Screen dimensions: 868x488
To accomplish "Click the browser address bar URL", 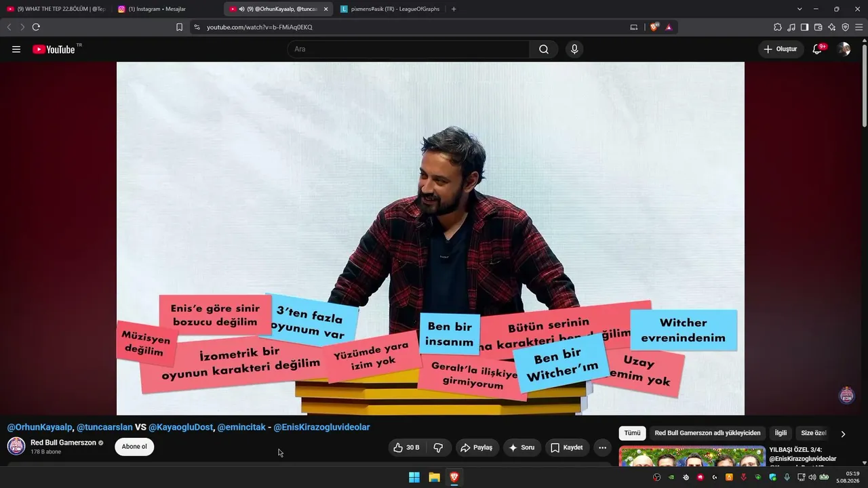I will [x=260, y=27].
